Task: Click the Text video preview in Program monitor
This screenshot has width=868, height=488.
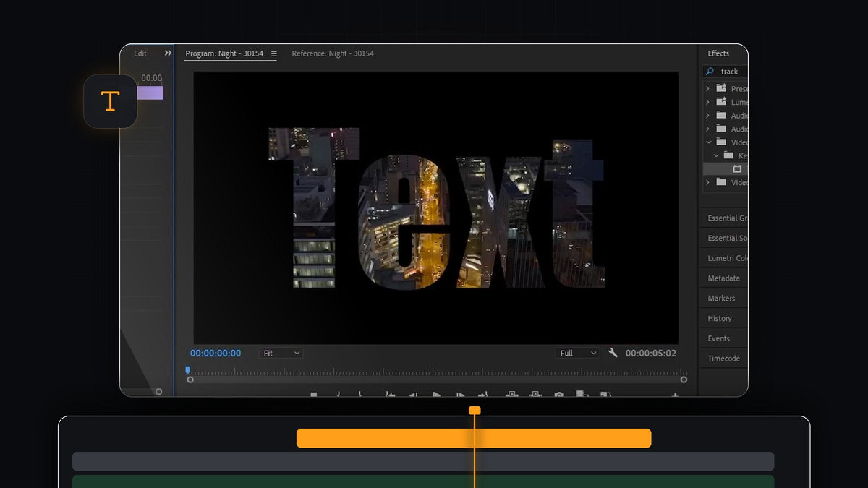Action: [x=436, y=207]
